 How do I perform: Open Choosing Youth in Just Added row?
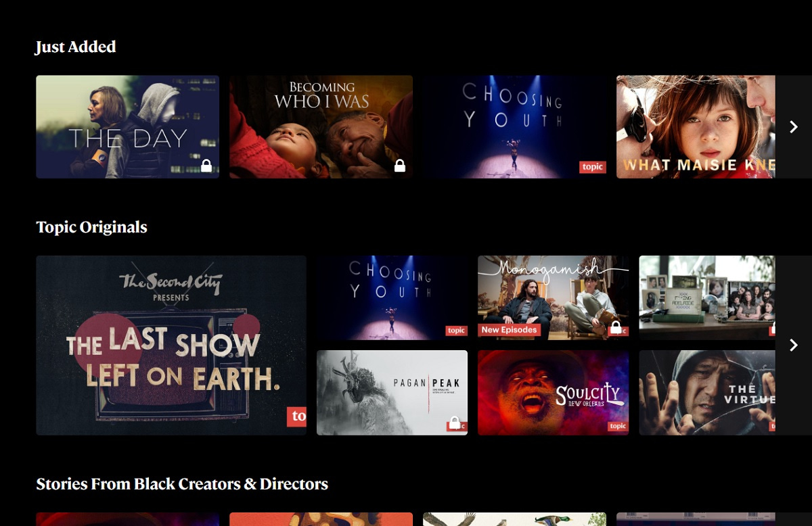tap(514, 126)
